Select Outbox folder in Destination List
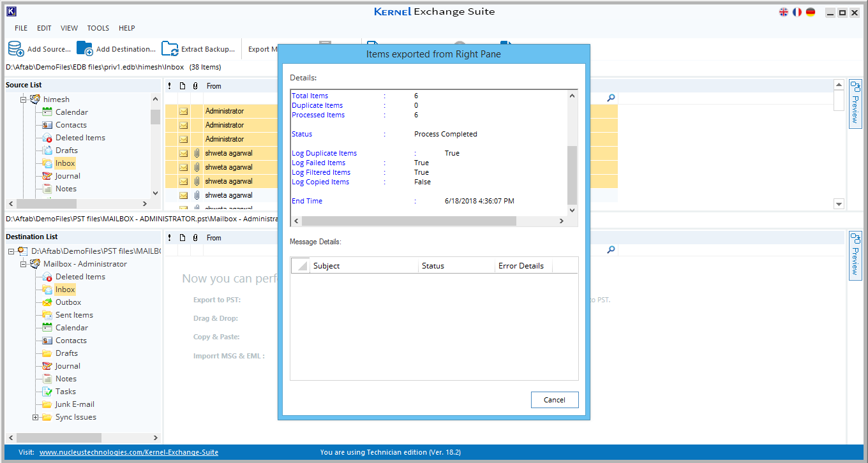Image resolution: width=868 pixels, height=463 pixels. [x=68, y=302]
